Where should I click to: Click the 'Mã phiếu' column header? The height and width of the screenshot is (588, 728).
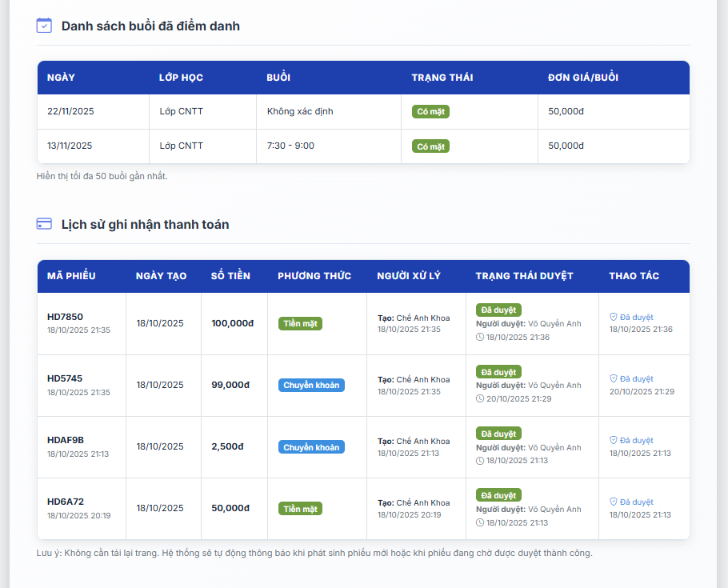pyautogui.click(x=71, y=276)
